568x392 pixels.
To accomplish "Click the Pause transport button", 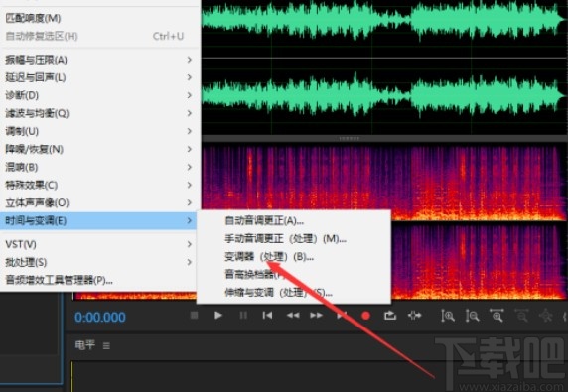I will point(243,316).
